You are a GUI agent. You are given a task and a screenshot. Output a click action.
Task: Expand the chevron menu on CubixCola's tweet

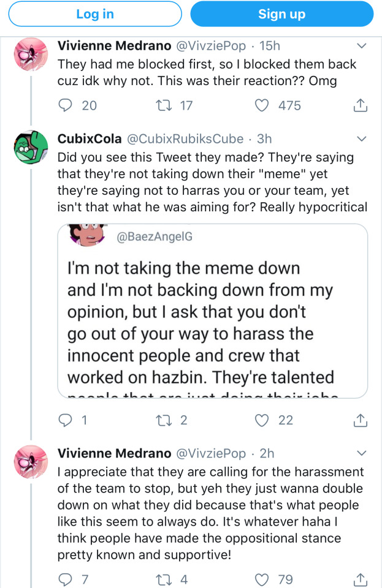point(361,138)
